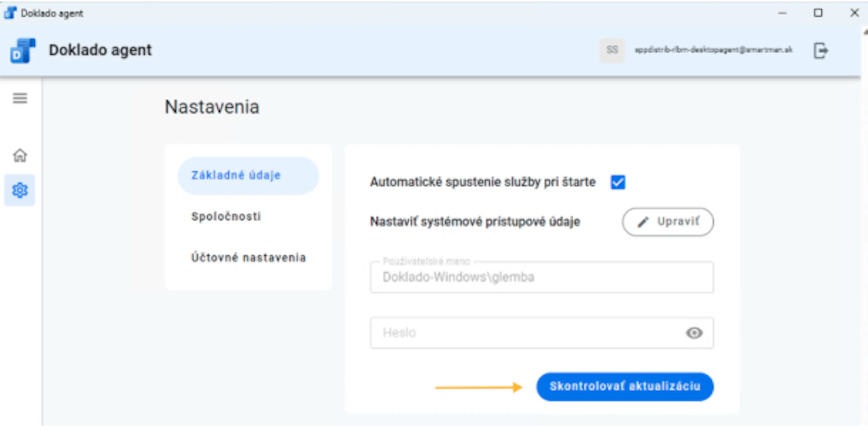Minimize the Doklado agent window
Image resolution: width=868 pixels, height=430 pixels.
pyautogui.click(x=782, y=13)
